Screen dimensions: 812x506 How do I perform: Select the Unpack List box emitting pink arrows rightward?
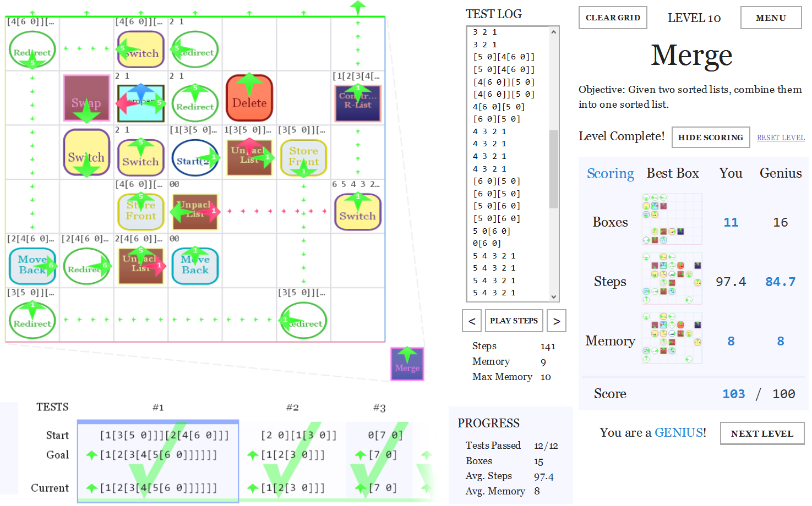pos(195,212)
